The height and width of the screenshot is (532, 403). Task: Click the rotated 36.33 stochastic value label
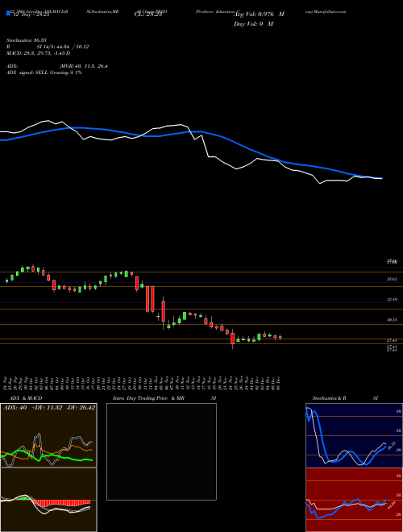click(393, 447)
